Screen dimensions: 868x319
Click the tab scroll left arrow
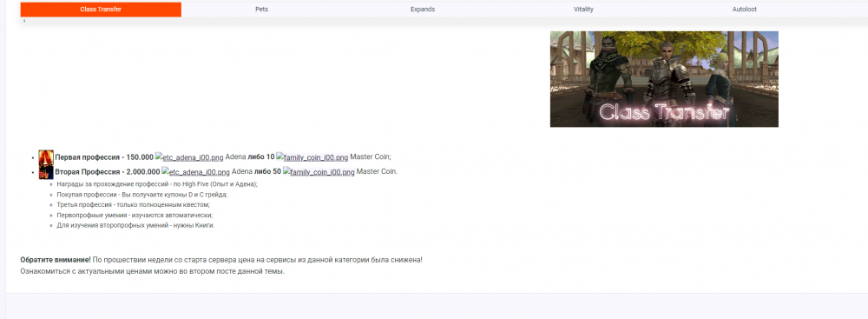pos(24,21)
